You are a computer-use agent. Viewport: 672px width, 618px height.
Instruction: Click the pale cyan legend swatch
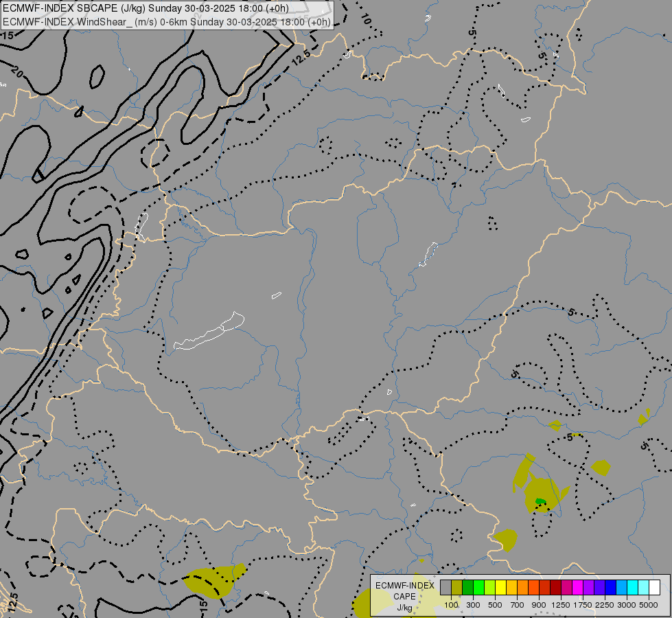point(643,587)
